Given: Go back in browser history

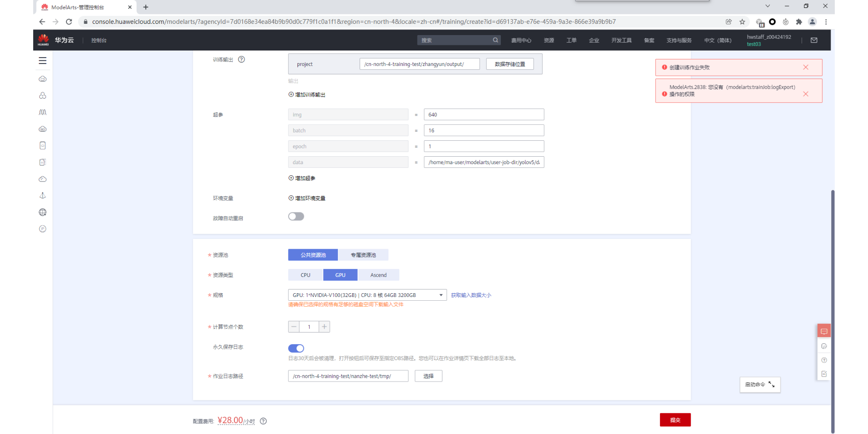Looking at the screenshot, I should point(42,22).
